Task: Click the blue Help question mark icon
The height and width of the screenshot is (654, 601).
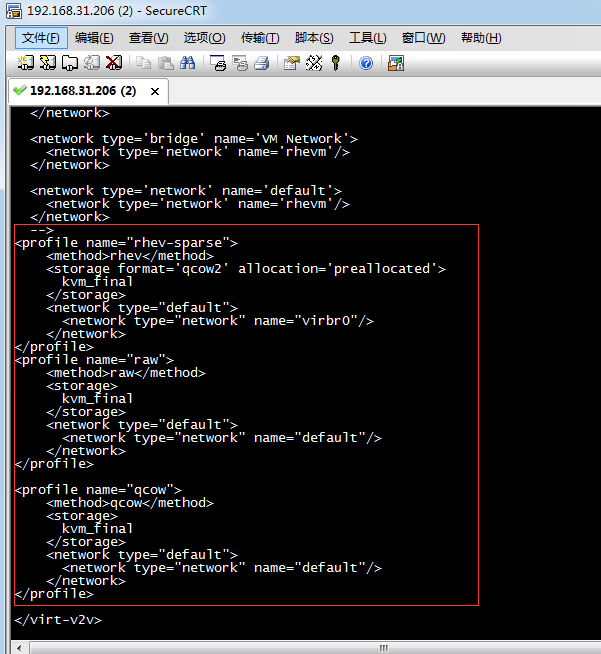Action: (x=366, y=63)
